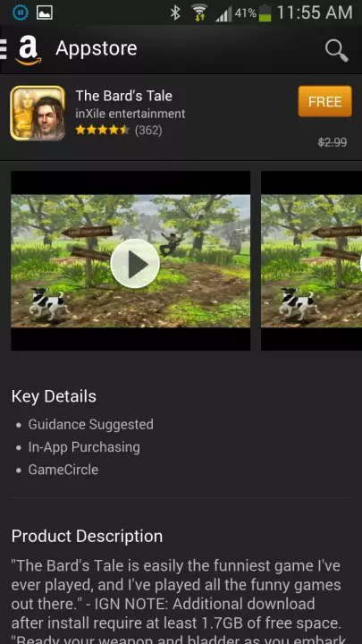Tap the FREE download button
Viewport: 362px width, 644px height.
point(324,101)
